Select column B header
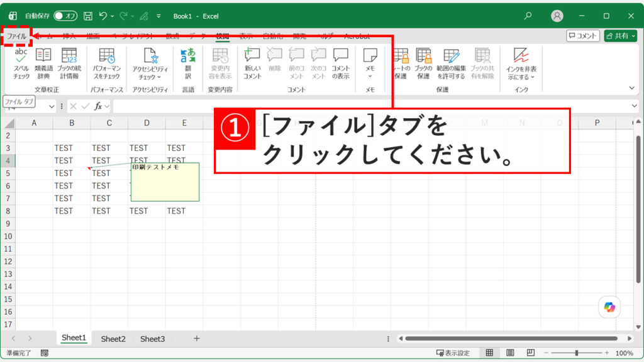Screen dimensions: 644x362 coord(72,123)
